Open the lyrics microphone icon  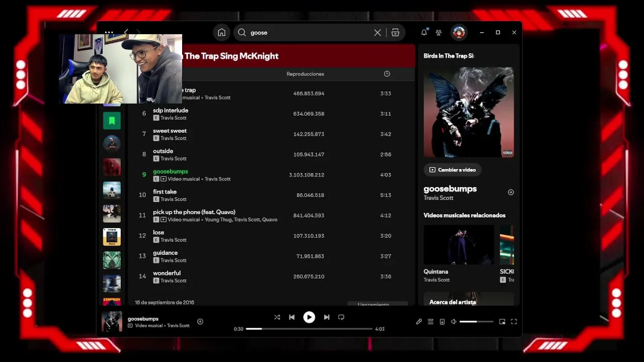click(x=419, y=322)
